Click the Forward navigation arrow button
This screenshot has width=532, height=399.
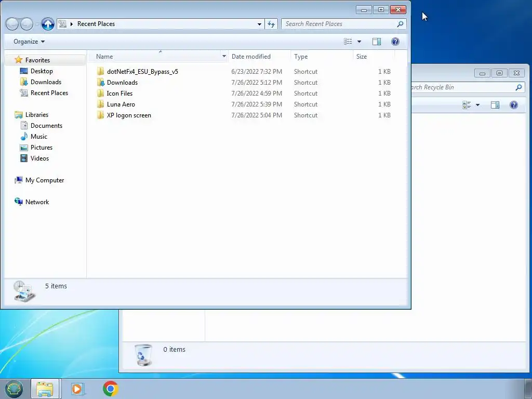click(x=27, y=24)
